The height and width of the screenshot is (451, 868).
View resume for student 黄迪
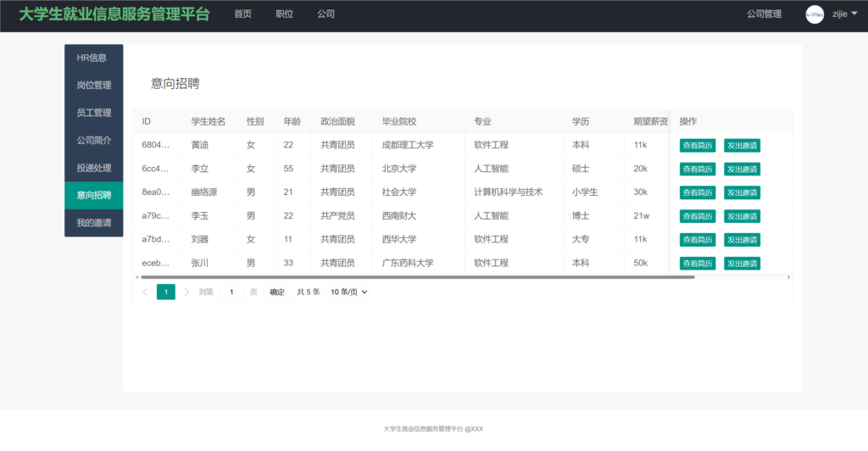click(x=697, y=146)
